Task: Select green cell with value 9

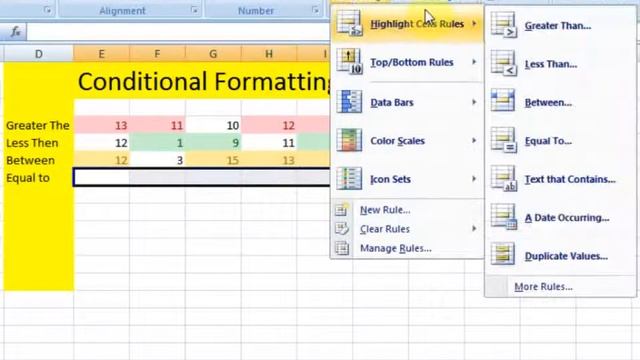Action: [213, 142]
